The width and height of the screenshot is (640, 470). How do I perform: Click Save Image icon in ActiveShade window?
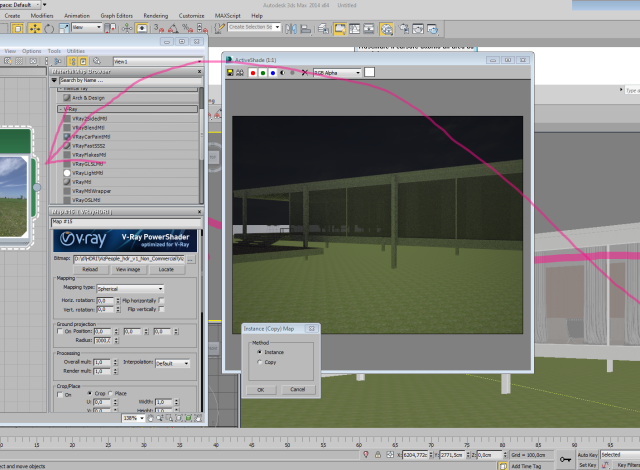[x=230, y=73]
